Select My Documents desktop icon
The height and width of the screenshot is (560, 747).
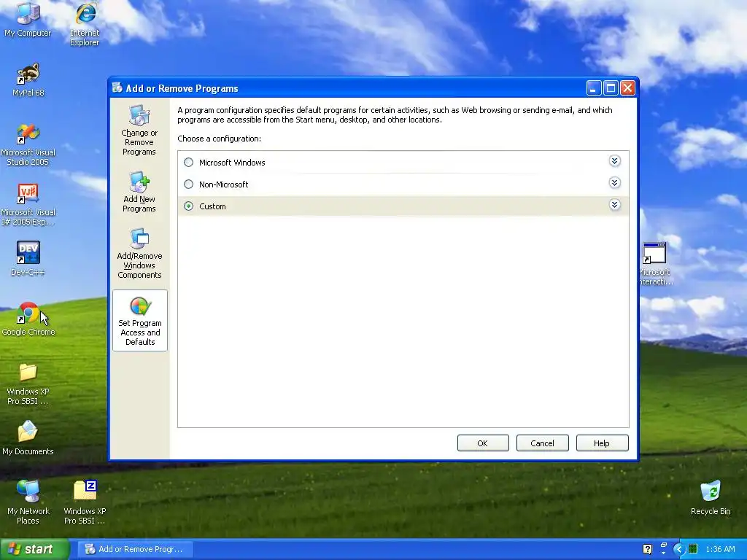[28, 438]
